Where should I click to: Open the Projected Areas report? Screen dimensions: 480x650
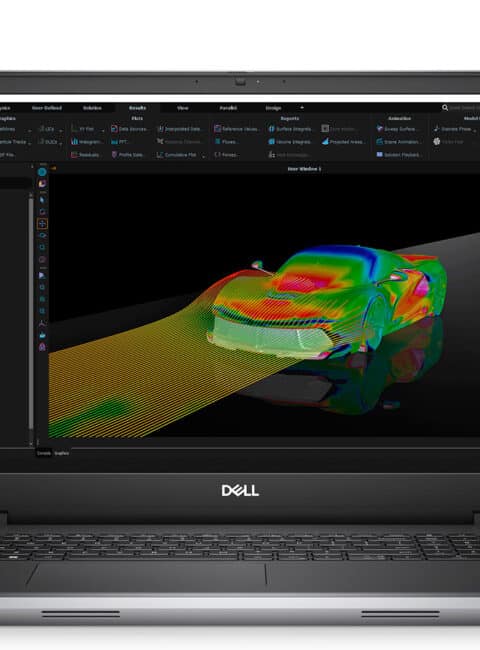point(343,142)
